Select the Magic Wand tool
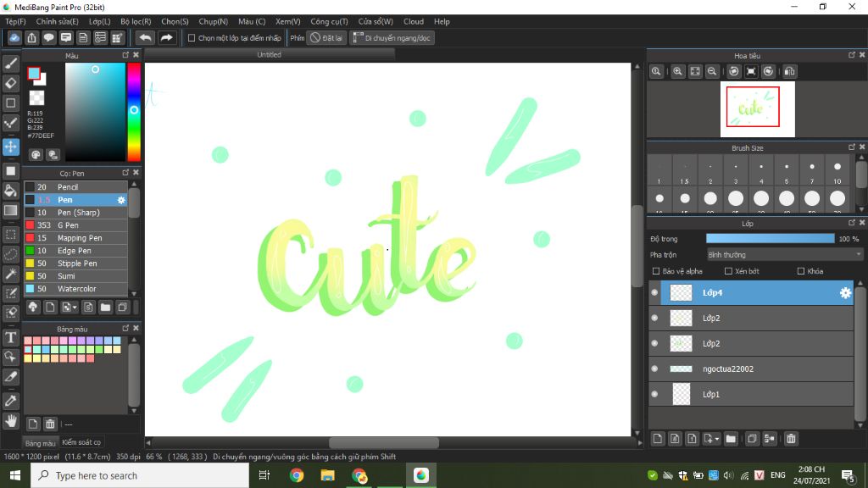The height and width of the screenshot is (488, 868). 10,274
